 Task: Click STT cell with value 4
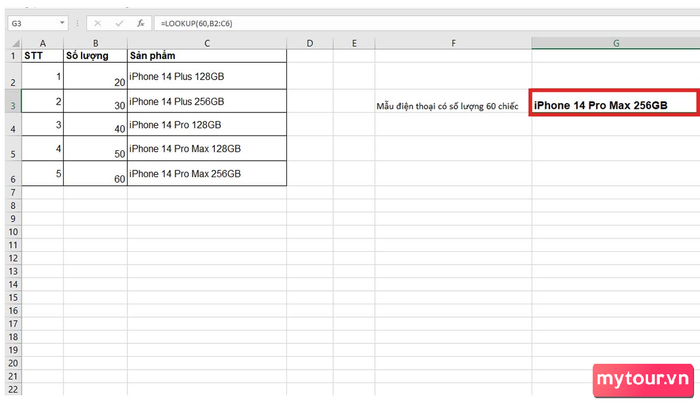tap(42, 148)
